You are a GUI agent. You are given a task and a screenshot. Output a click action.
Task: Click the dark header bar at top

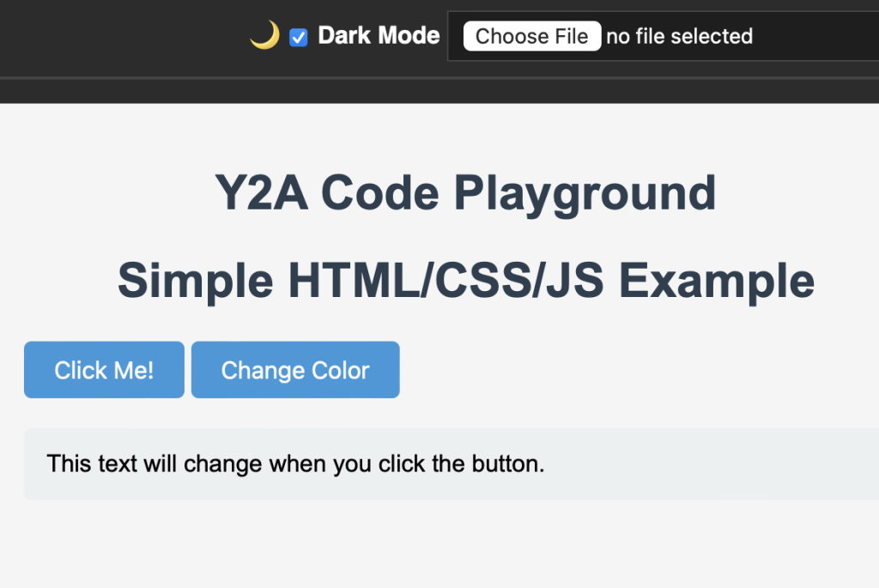tap(129, 34)
